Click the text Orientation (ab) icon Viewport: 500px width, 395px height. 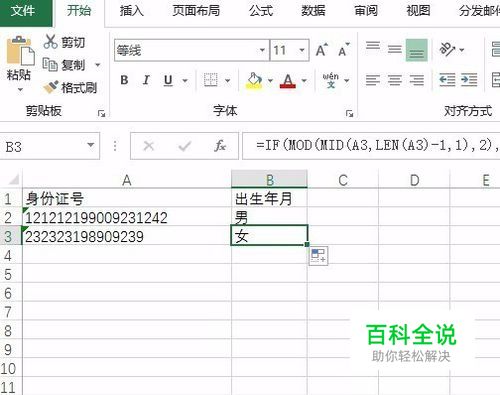coord(448,50)
